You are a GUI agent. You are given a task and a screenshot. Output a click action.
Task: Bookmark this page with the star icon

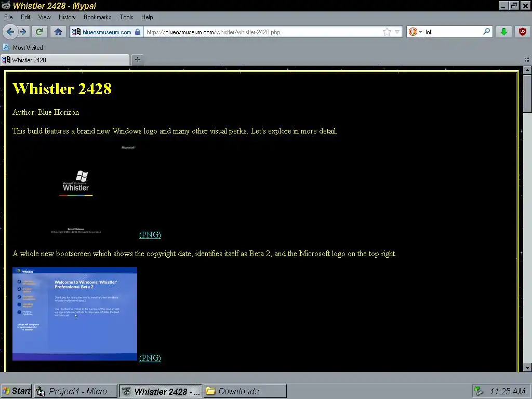tap(387, 32)
